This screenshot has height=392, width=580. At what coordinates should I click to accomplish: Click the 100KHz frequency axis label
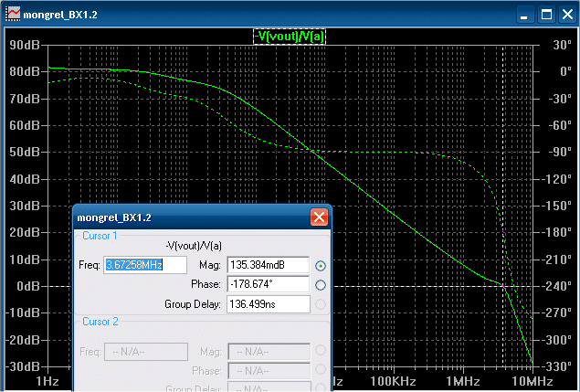(393, 381)
